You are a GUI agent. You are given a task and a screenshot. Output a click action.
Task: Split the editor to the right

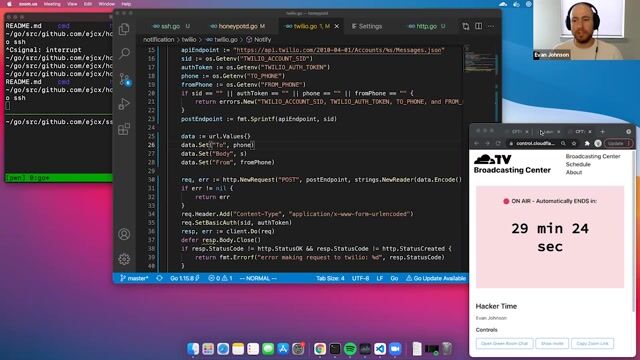click(x=478, y=26)
